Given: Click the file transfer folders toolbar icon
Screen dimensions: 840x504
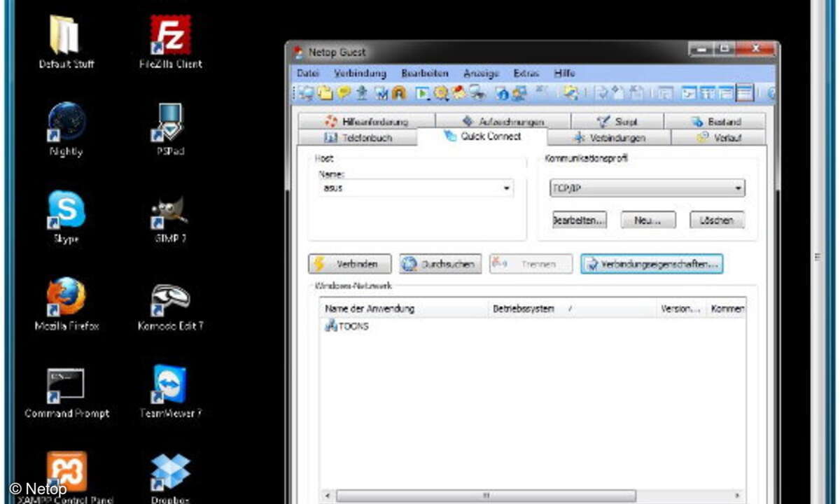Looking at the screenshot, I should click(325, 93).
